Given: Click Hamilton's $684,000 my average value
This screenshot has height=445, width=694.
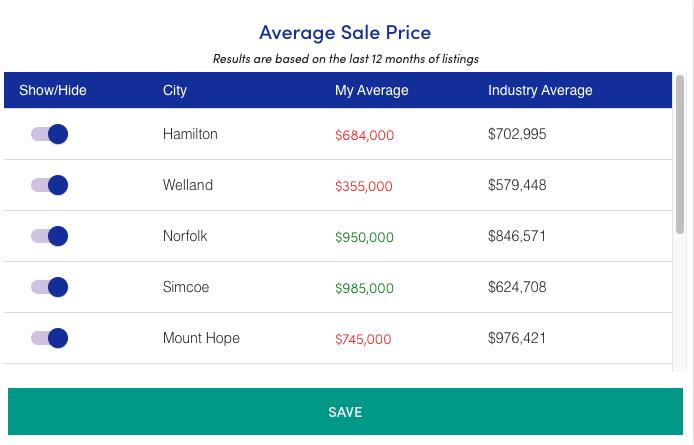Looking at the screenshot, I should coord(364,135).
